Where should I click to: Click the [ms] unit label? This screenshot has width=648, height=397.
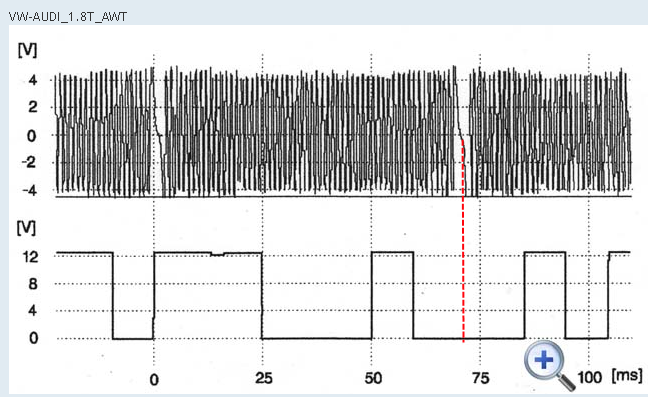[627, 376]
